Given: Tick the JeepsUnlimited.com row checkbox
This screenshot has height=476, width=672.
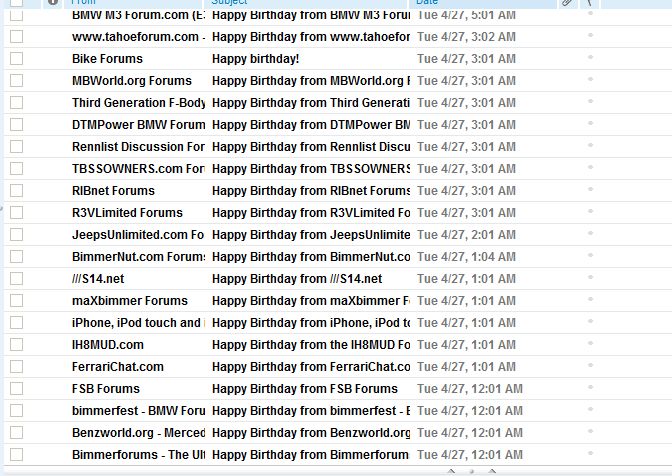Looking at the screenshot, I should coord(16,234).
